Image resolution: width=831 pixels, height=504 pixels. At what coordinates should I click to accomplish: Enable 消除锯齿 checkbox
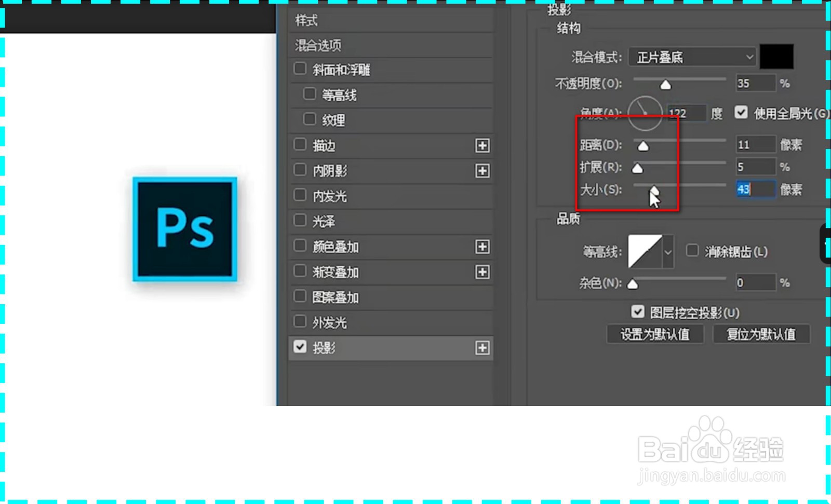click(x=692, y=251)
